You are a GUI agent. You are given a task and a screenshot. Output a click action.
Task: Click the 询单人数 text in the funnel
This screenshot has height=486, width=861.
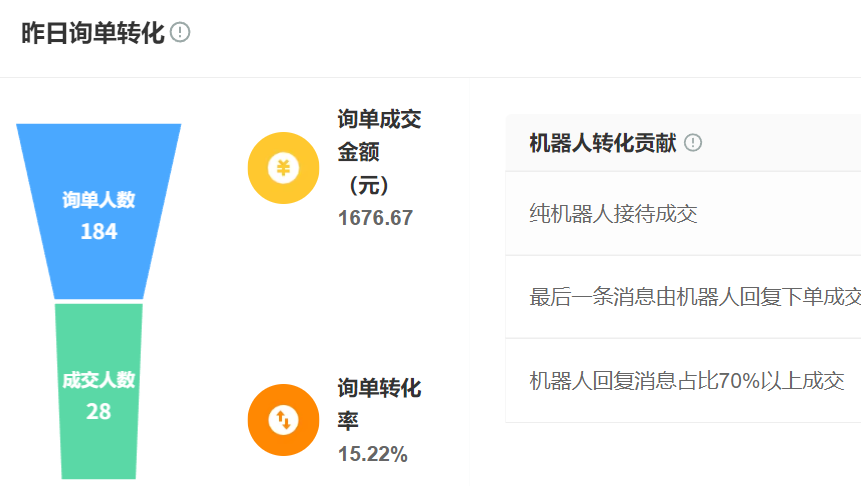click(x=98, y=200)
